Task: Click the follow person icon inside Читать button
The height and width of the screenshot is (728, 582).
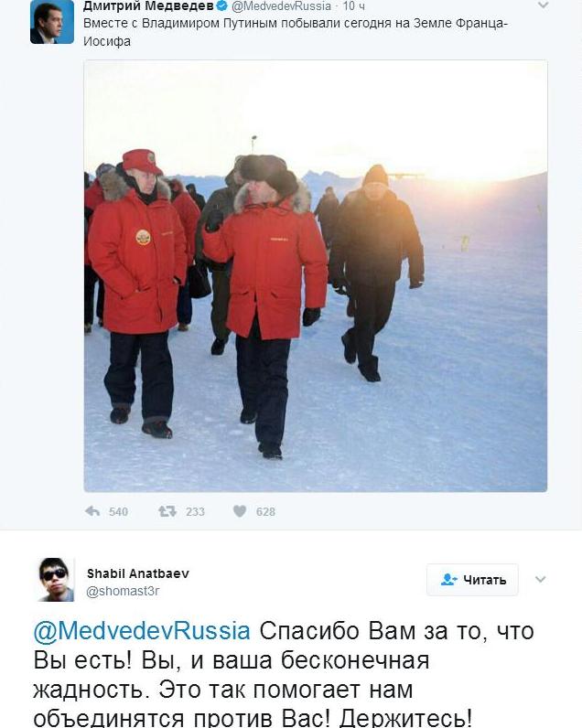Action: click(x=448, y=580)
